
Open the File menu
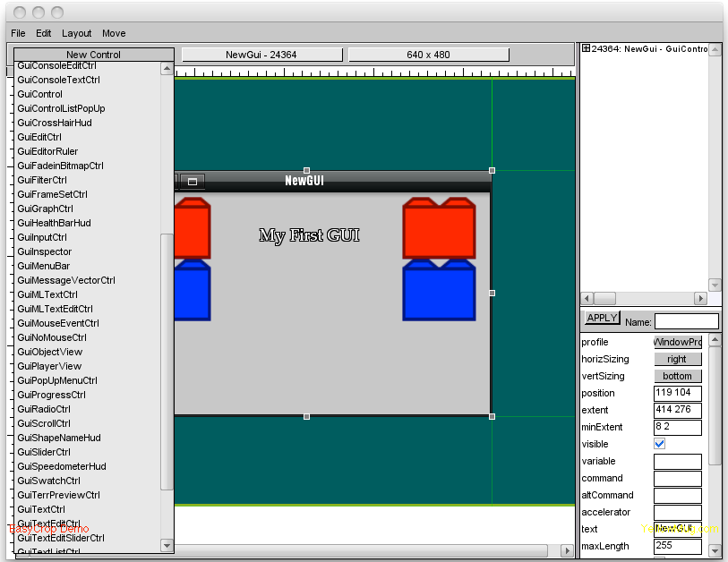coord(18,33)
